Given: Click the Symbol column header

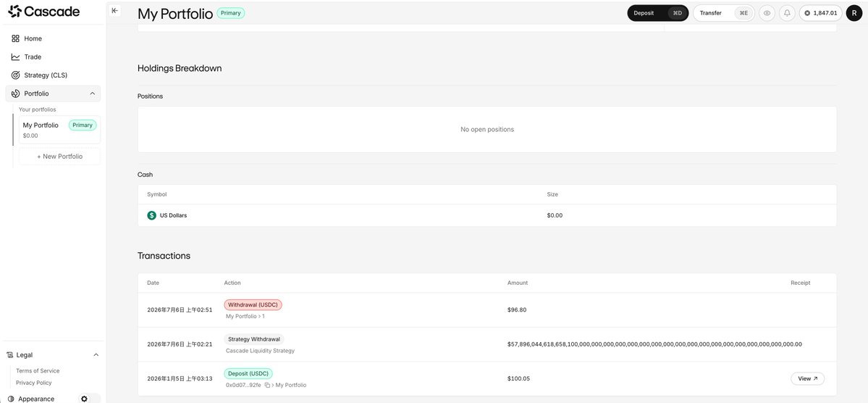Looking at the screenshot, I should pos(156,194).
